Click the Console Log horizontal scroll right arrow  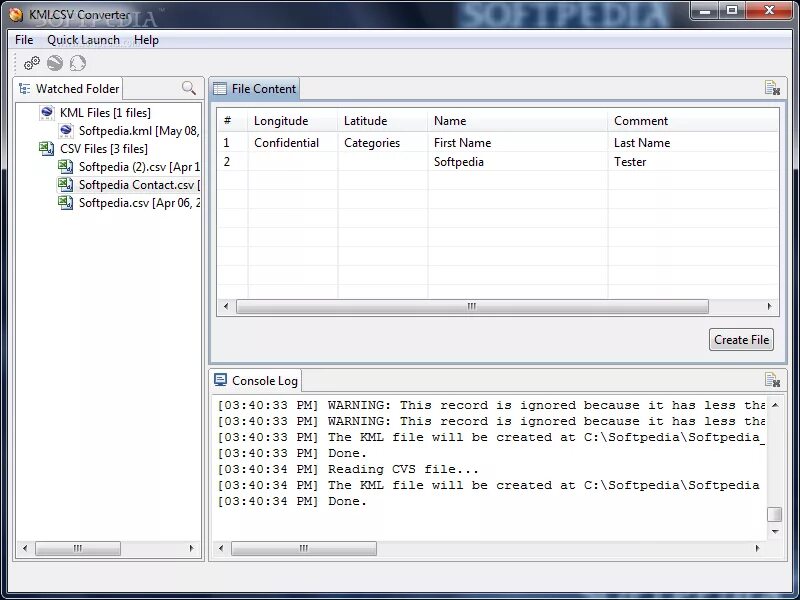(757, 548)
